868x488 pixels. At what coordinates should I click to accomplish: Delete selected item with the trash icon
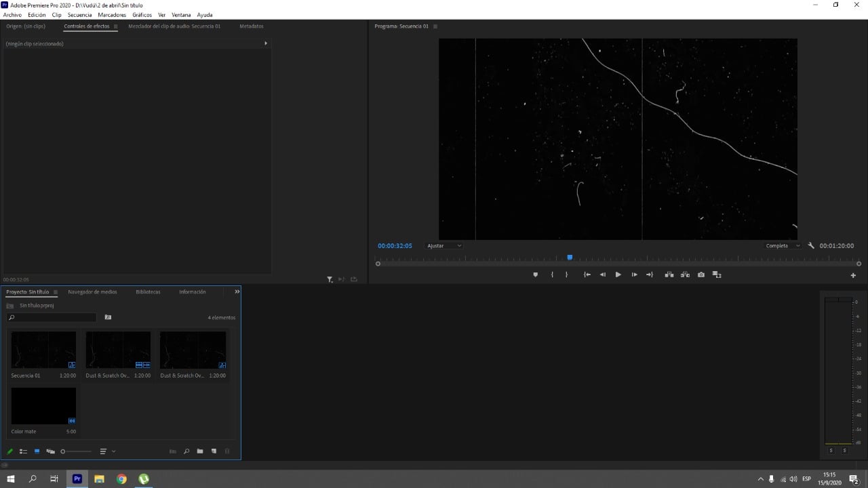pos(227,451)
